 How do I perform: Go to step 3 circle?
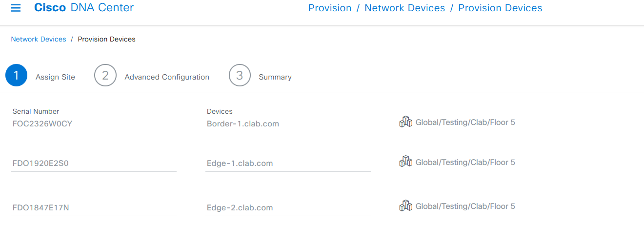pos(240,76)
